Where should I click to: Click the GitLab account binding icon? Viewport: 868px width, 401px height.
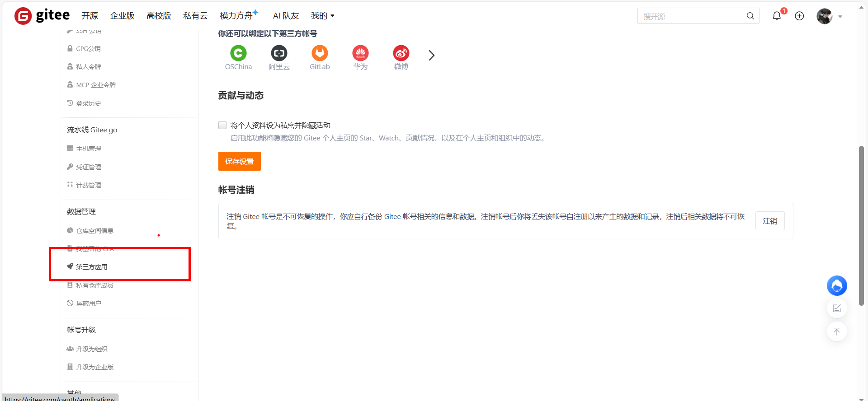click(x=320, y=53)
